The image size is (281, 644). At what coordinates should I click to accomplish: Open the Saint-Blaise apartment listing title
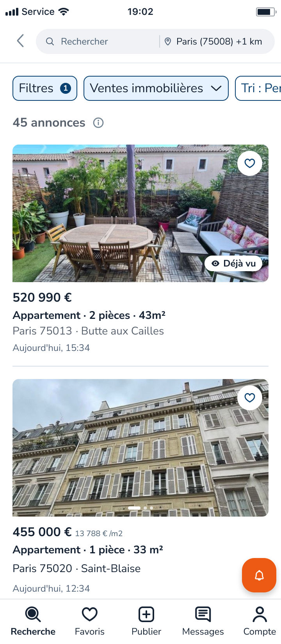pos(88,550)
